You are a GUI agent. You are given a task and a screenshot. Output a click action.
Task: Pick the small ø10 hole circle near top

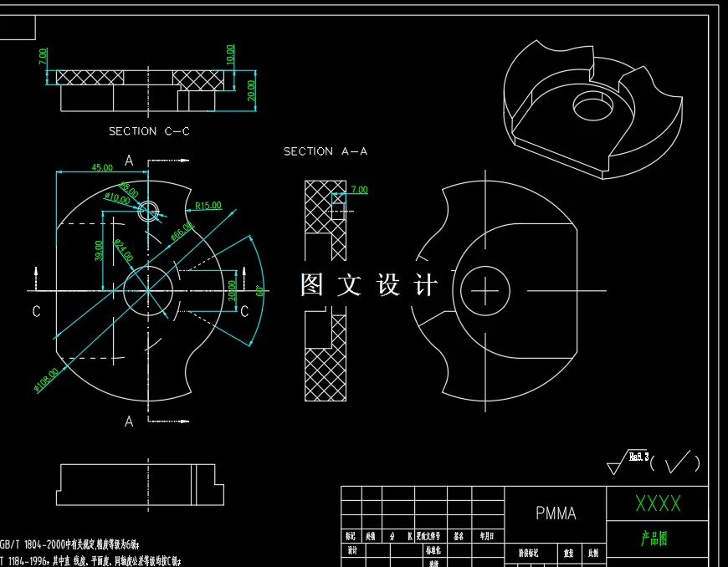coord(149,211)
